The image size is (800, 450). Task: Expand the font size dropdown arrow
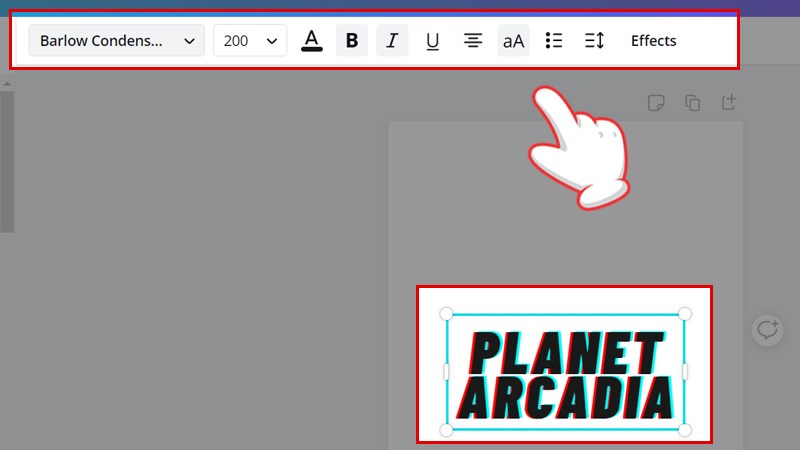pos(272,41)
